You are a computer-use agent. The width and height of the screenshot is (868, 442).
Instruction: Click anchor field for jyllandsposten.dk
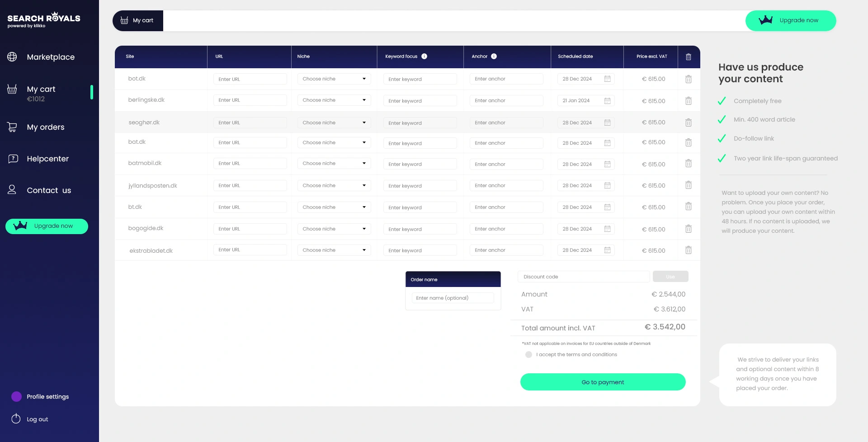(506, 185)
